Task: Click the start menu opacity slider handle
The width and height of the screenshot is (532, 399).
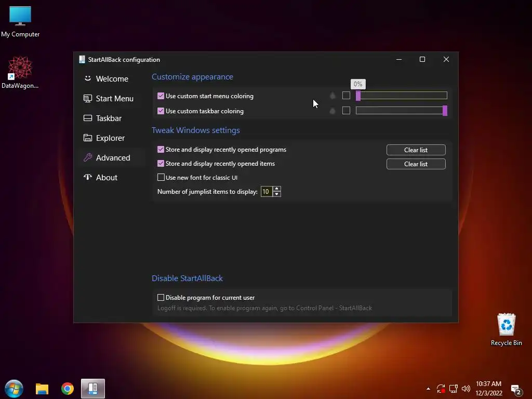Action: (358, 96)
